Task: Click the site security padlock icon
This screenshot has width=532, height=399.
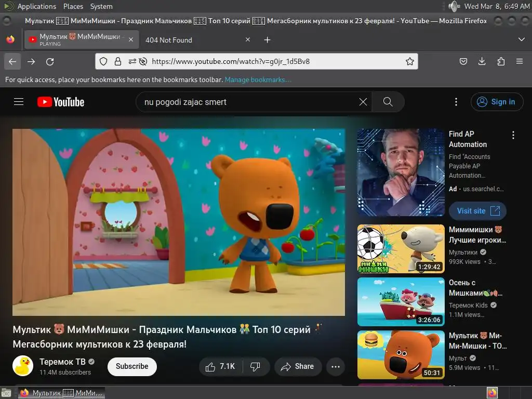Action: point(118,61)
